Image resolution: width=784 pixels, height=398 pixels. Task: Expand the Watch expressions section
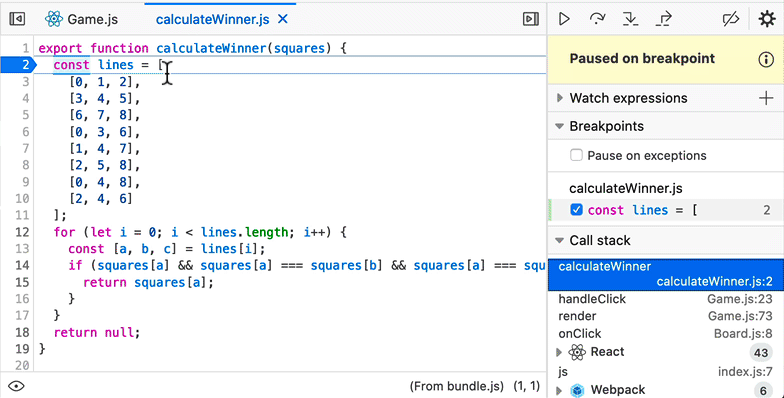[x=560, y=98]
